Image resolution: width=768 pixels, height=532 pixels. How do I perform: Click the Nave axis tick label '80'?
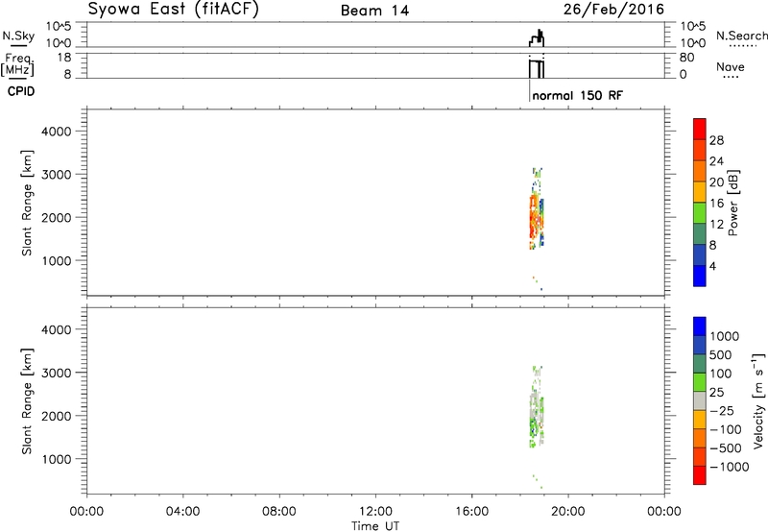(x=686, y=58)
